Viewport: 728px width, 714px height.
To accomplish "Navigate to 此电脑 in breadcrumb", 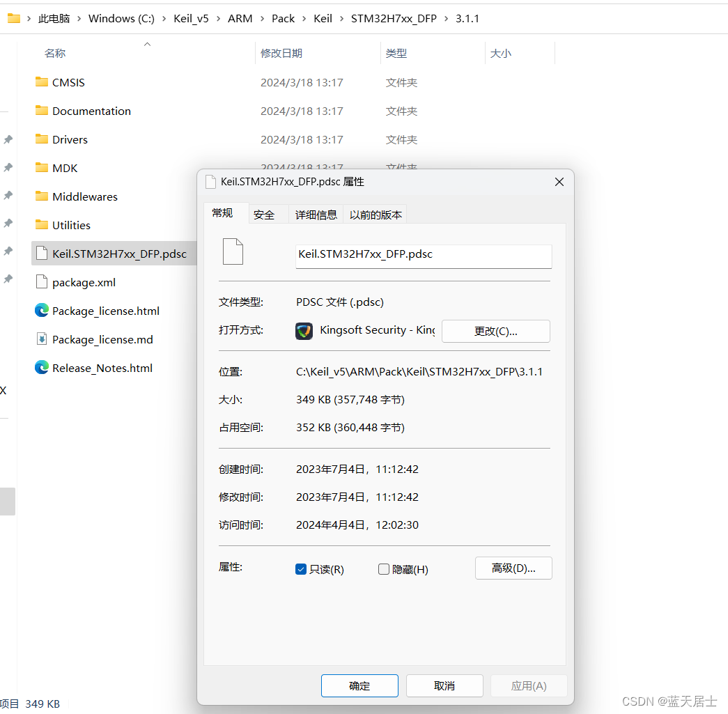I will coord(54,19).
